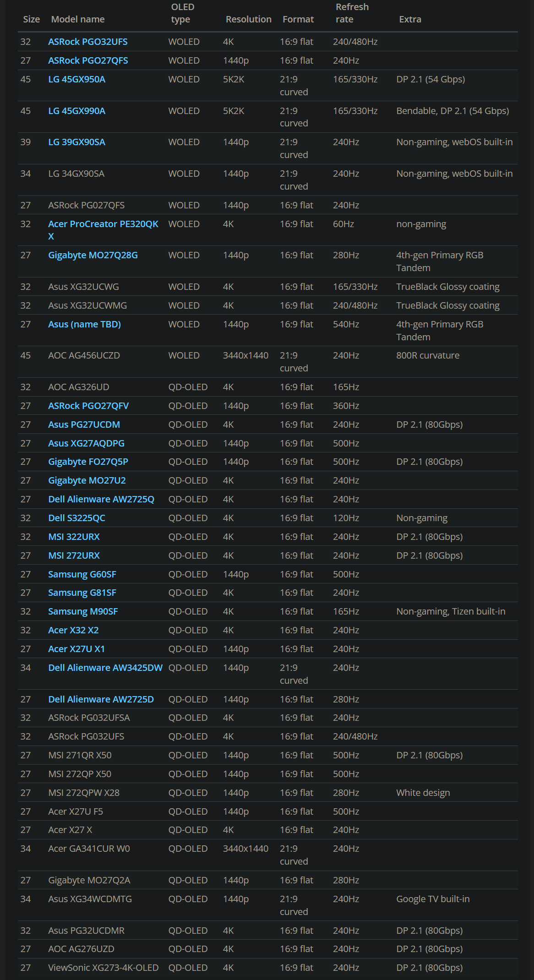Click the "Model name" column header
534x980 pixels.
pos(78,19)
